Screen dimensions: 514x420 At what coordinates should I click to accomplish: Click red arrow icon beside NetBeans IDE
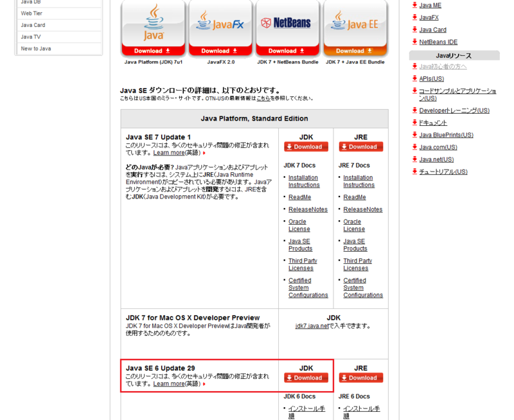click(414, 42)
